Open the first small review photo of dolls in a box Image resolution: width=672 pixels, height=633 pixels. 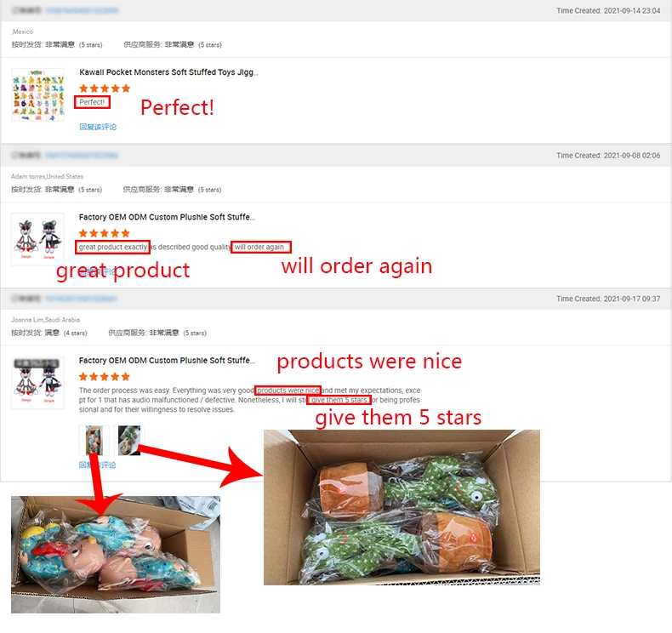[94, 440]
